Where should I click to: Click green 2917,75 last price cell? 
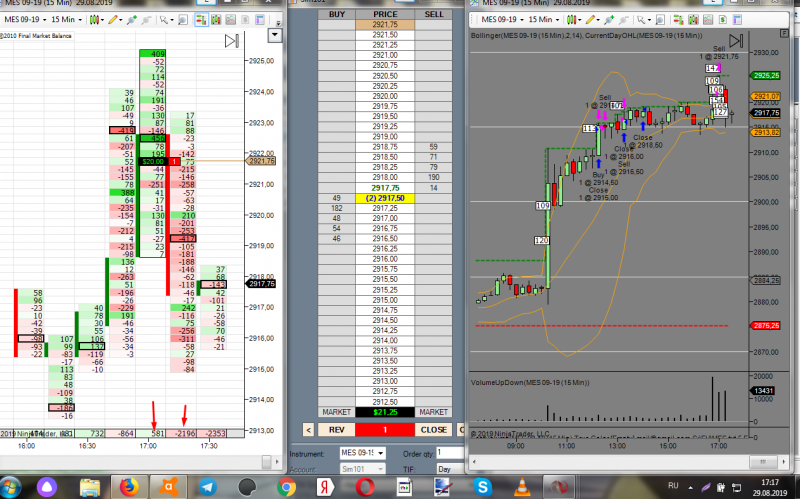point(385,188)
